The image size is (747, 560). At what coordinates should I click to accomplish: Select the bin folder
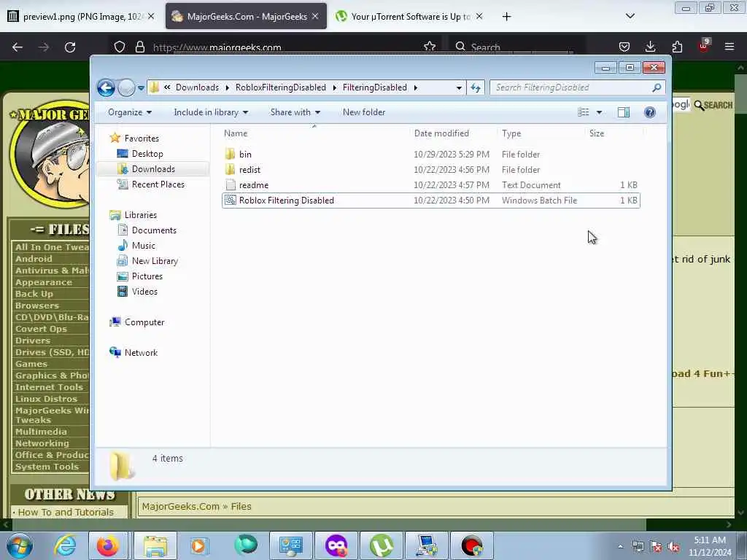pos(430,155)
